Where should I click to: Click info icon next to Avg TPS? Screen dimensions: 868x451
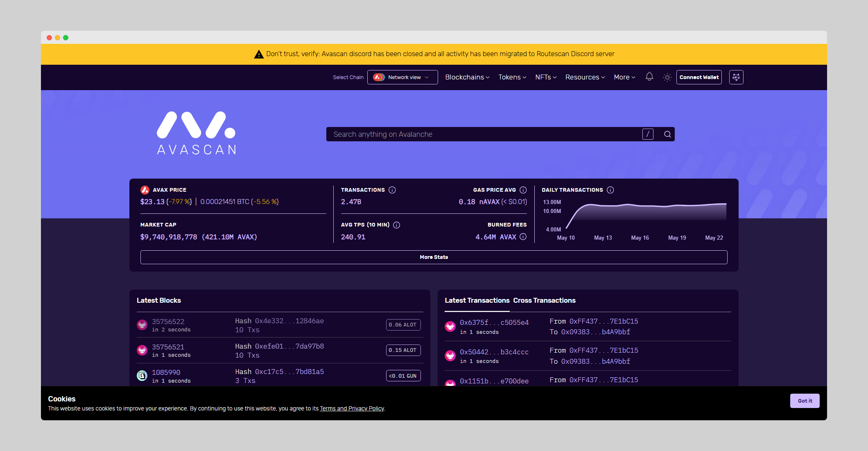pyautogui.click(x=397, y=225)
